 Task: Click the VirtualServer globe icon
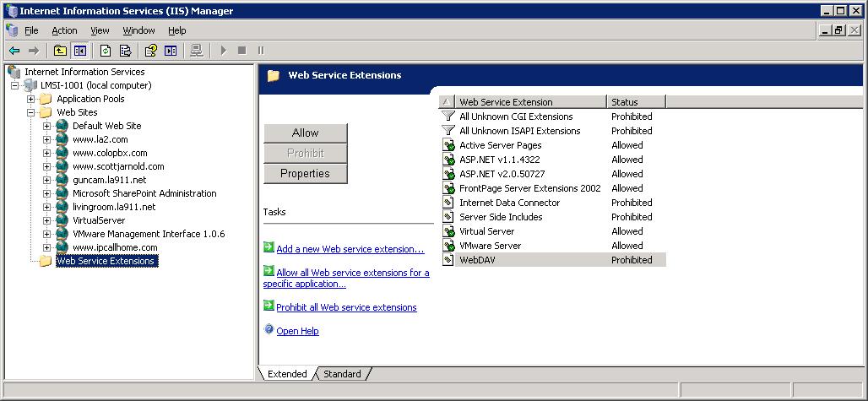62,220
